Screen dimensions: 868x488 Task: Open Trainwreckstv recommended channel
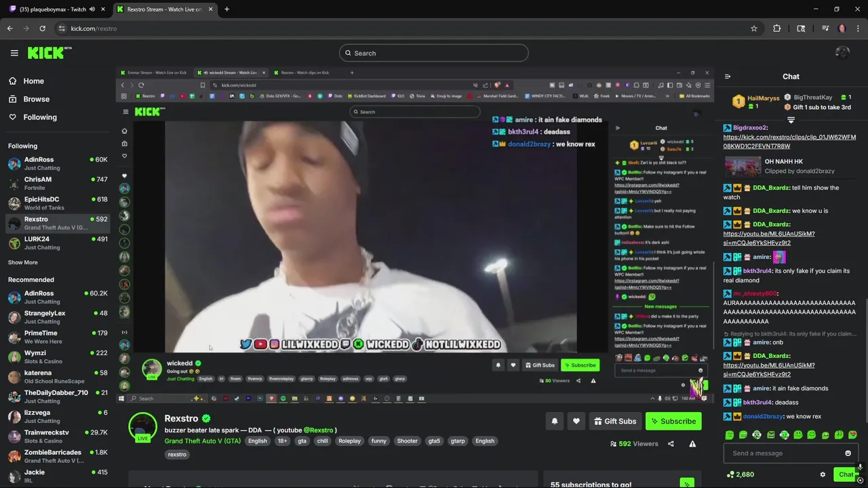tap(58, 436)
